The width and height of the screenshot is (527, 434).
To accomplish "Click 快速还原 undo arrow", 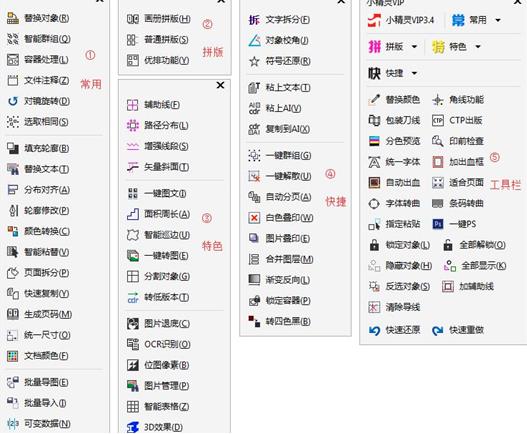I will [x=374, y=330].
